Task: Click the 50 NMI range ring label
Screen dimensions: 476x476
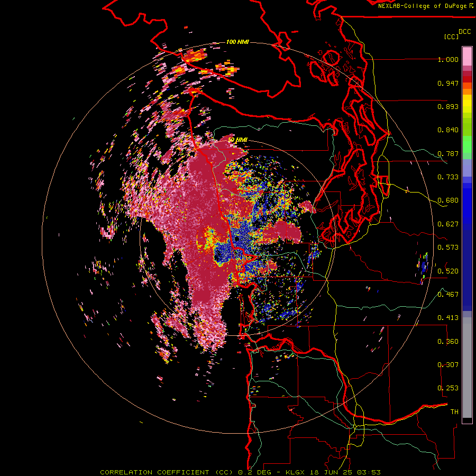Action: [x=237, y=140]
